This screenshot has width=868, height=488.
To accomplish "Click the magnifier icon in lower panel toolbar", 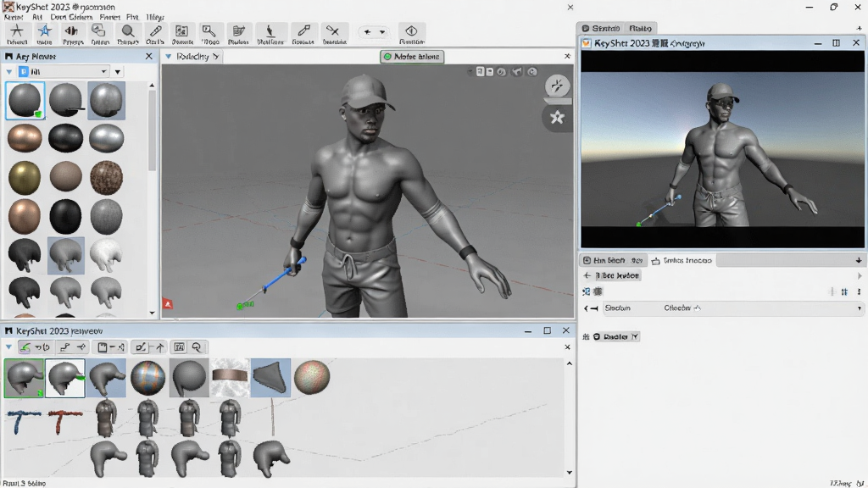I will click(x=197, y=347).
